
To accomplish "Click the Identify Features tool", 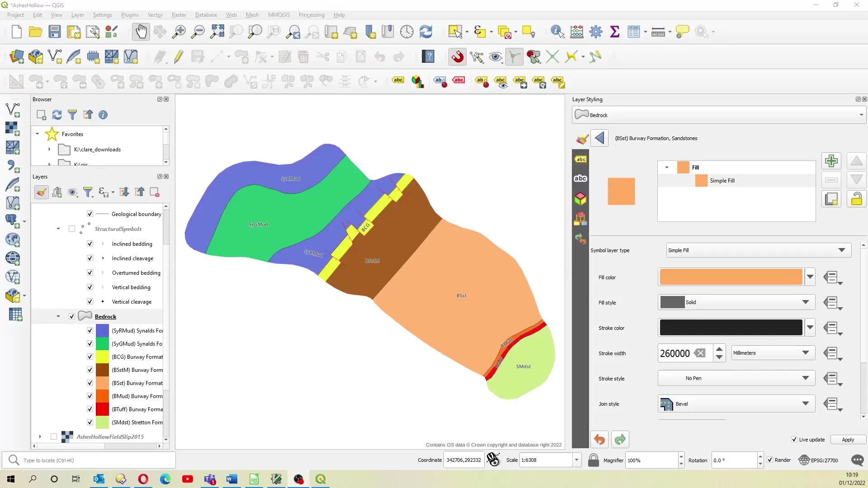I will click(557, 32).
